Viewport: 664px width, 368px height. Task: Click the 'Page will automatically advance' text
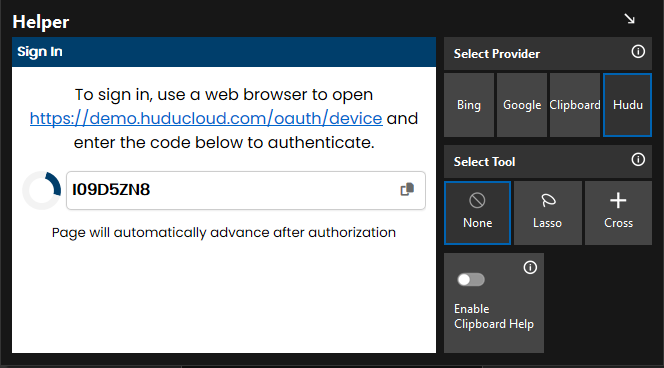[224, 232]
